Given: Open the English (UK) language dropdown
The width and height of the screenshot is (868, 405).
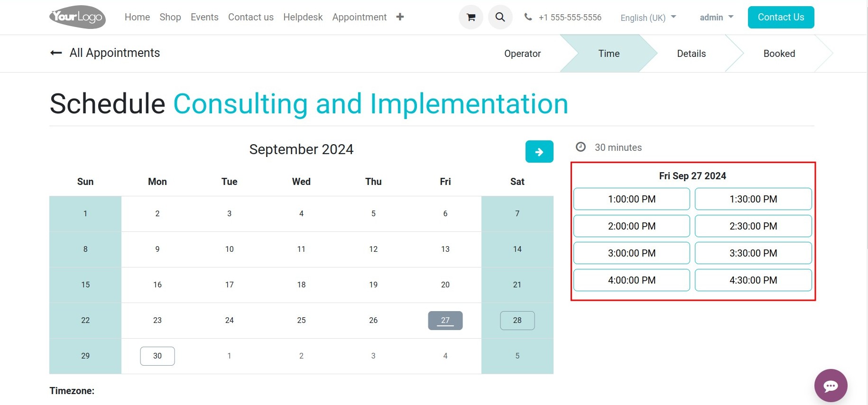Looking at the screenshot, I should [x=648, y=18].
